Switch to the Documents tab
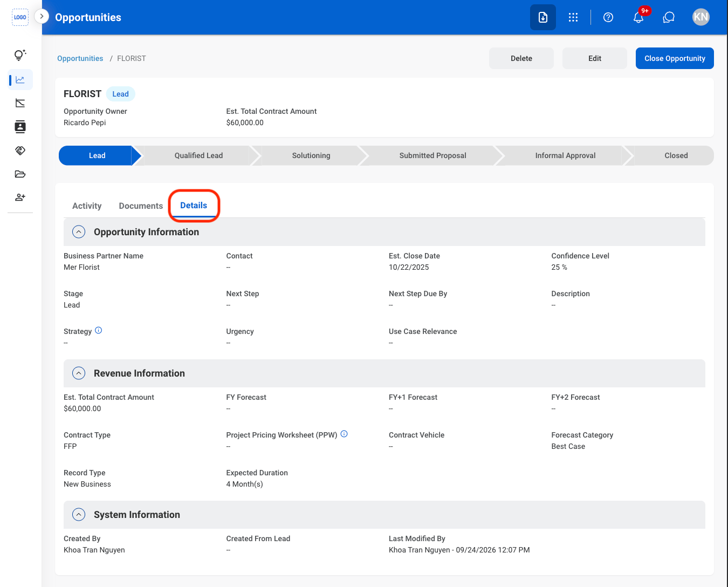 141,206
